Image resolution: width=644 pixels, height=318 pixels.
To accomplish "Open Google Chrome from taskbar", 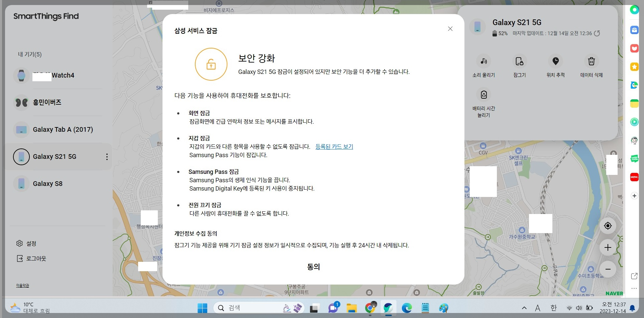I will 370,308.
